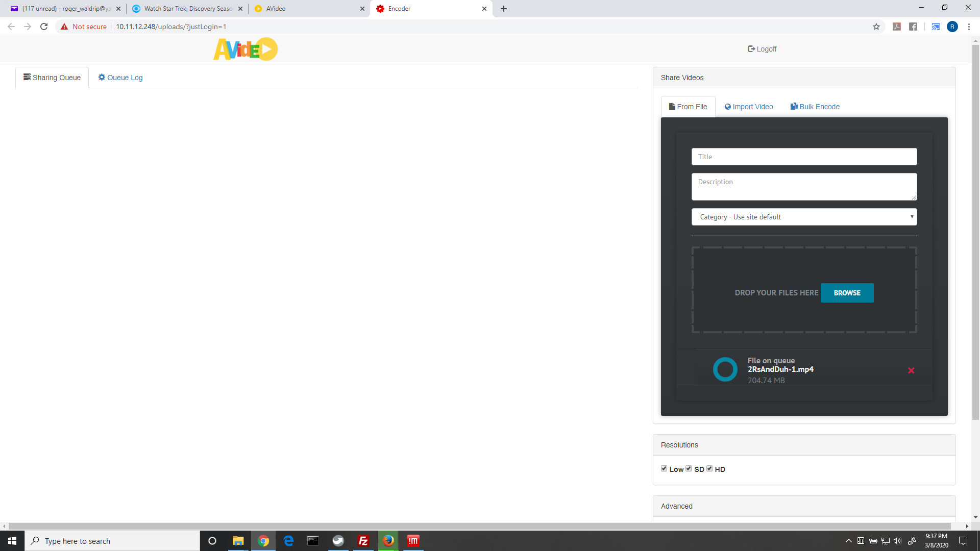
Task: Open Firefox from the taskbar
Action: point(388,541)
